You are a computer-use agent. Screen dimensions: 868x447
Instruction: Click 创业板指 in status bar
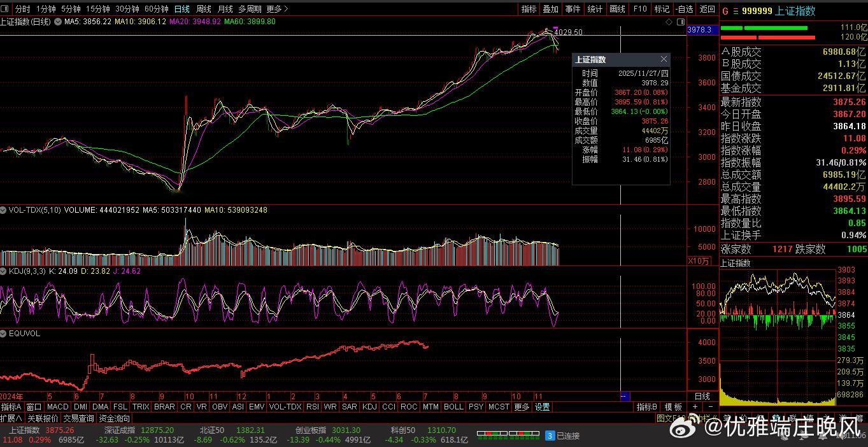(311, 430)
